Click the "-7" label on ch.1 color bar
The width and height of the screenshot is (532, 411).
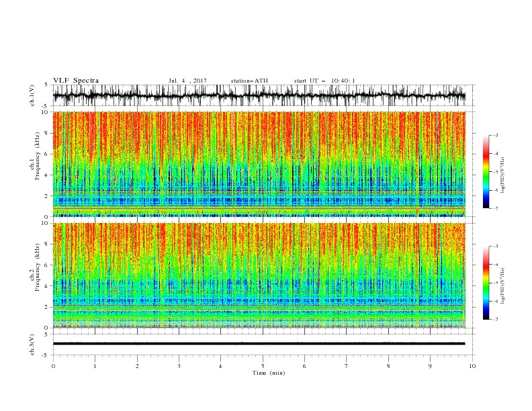[x=496, y=209]
